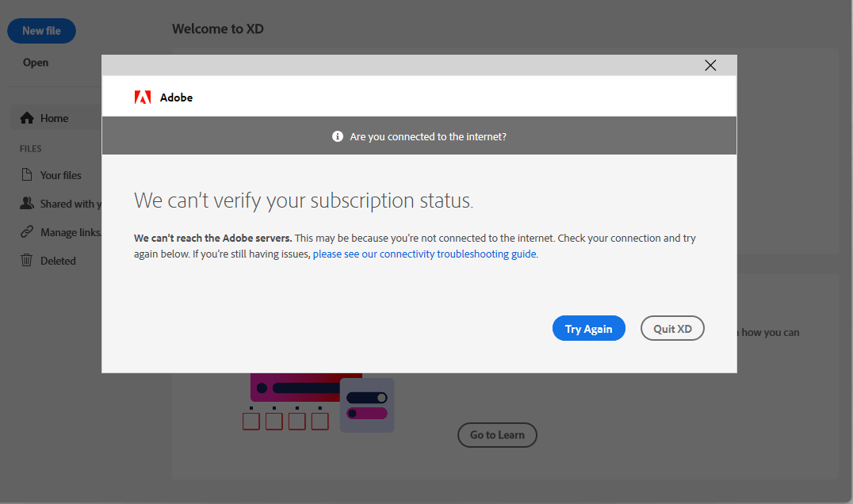This screenshot has height=504, width=853.
Task: Quit XD using the dialog button
Action: pyautogui.click(x=672, y=328)
